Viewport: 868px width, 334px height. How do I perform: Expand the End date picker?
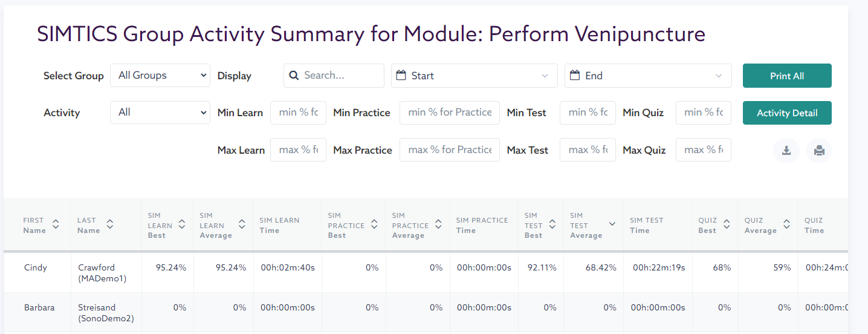point(719,76)
